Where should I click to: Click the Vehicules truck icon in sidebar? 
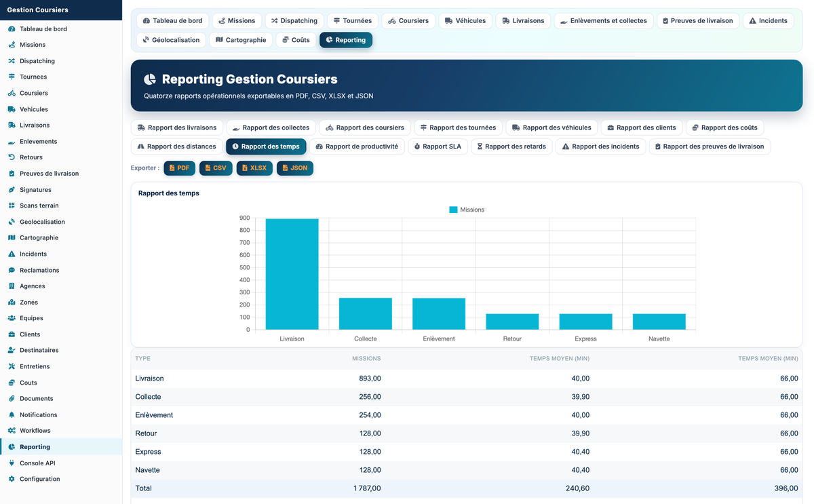[x=12, y=109]
